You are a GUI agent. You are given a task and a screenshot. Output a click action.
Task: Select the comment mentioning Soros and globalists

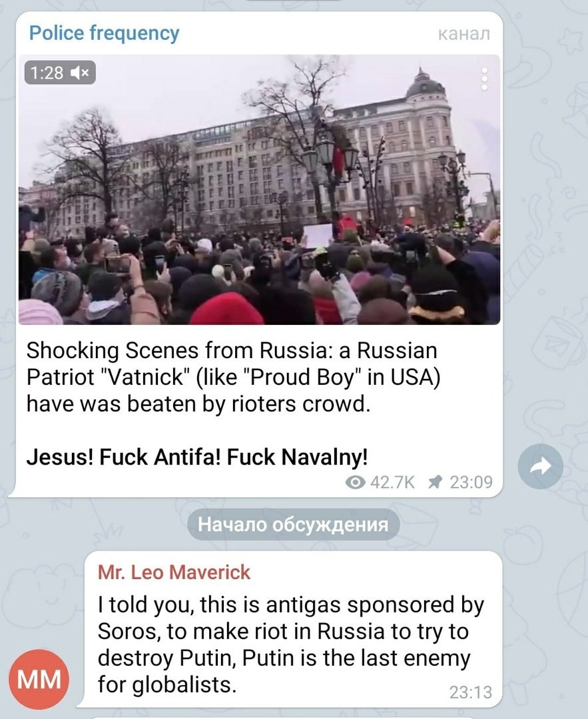coord(291,644)
